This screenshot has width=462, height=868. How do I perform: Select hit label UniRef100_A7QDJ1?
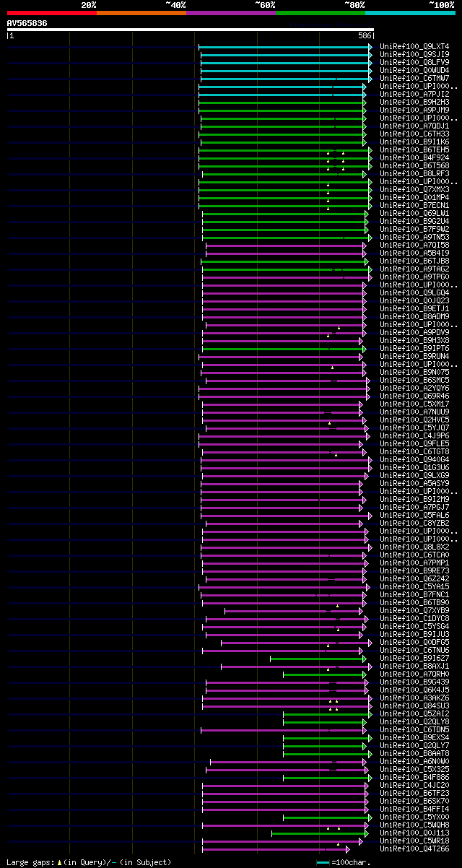pyautogui.click(x=414, y=126)
